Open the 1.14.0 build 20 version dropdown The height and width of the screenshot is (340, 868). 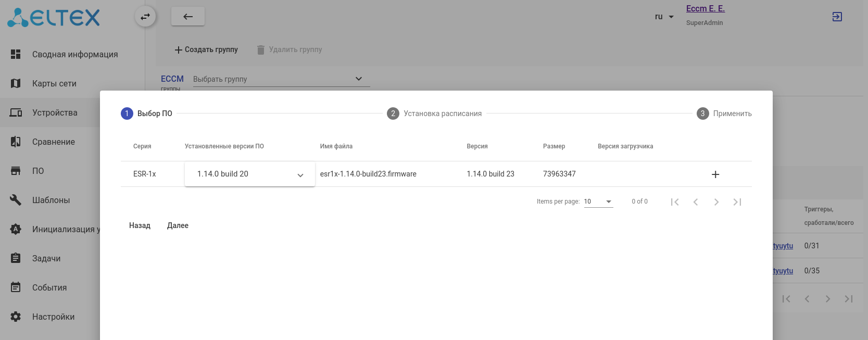click(x=249, y=174)
